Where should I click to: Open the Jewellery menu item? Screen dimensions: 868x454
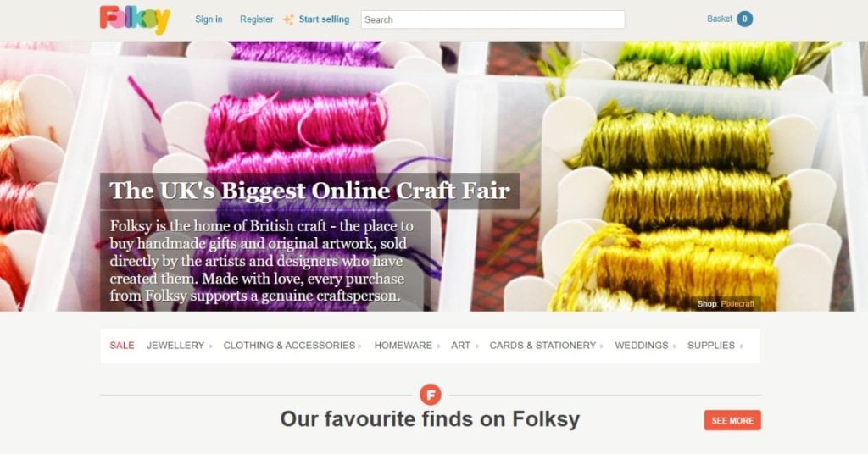[x=175, y=346]
